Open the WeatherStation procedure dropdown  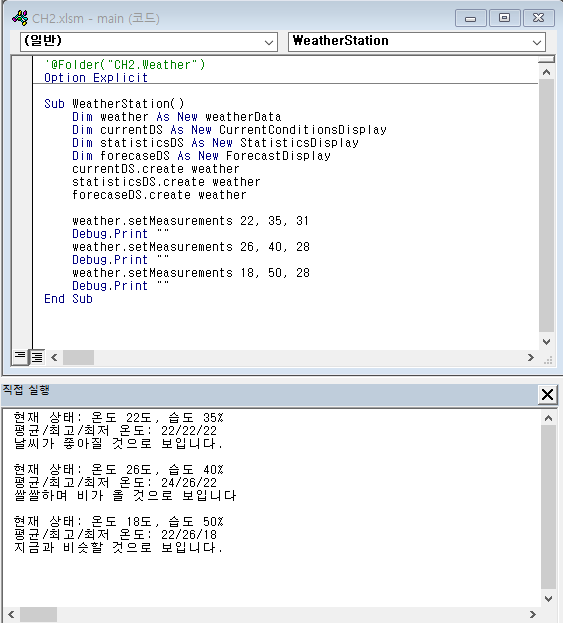click(417, 42)
